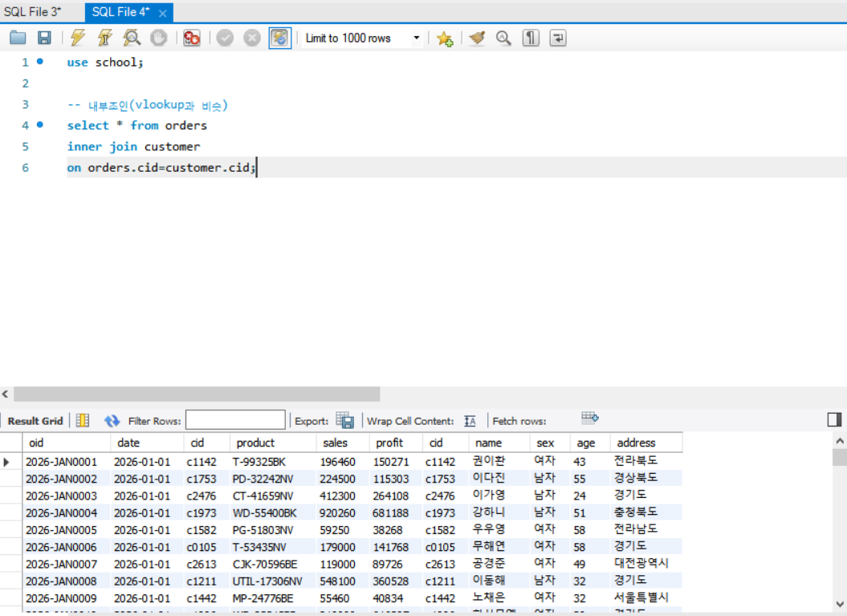The height and width of the screenshot is (616, 847).
Task: Sort by the profit column header
Action: click(x=396, y=443)
